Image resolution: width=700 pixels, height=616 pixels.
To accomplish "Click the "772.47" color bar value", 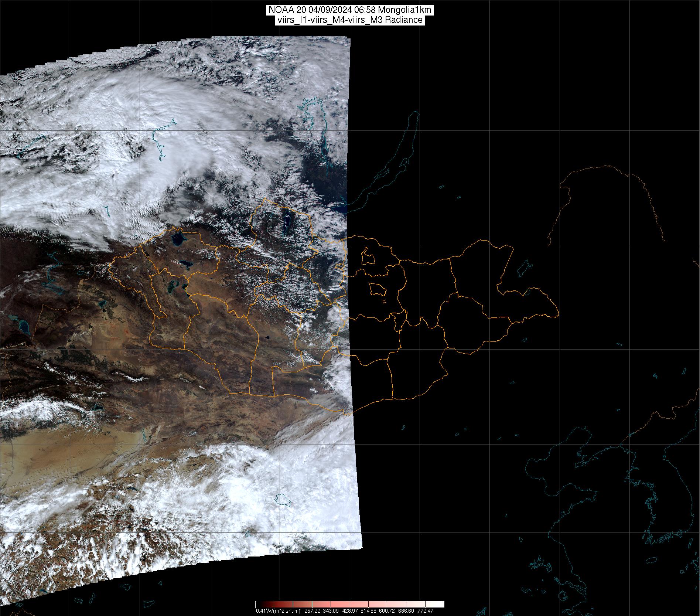I will coord(425,611).
